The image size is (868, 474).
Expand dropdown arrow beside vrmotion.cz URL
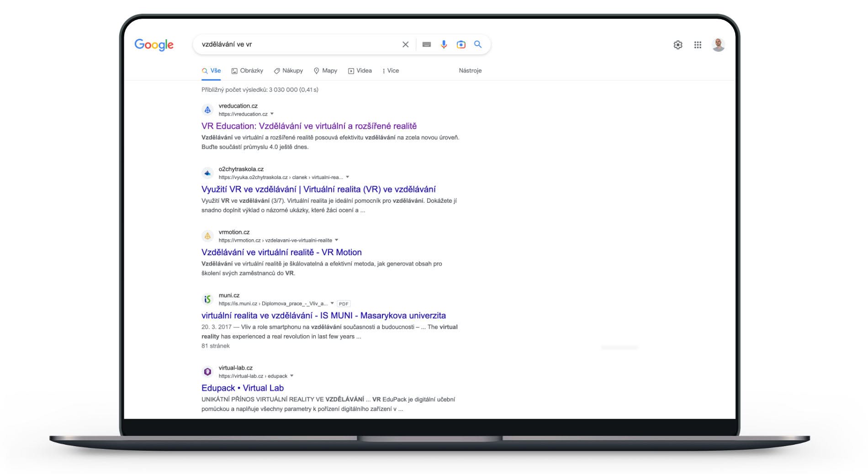point(336,240)
